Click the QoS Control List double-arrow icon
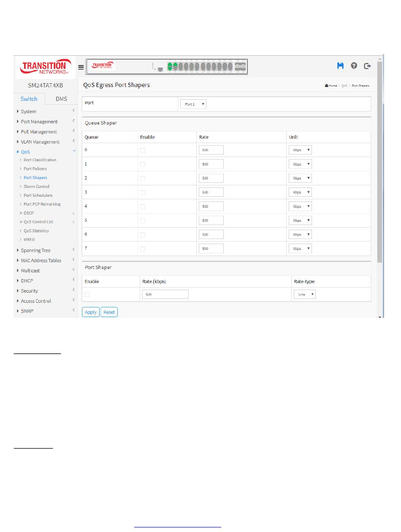Viewport: 401px width, 532px height. 21,222
